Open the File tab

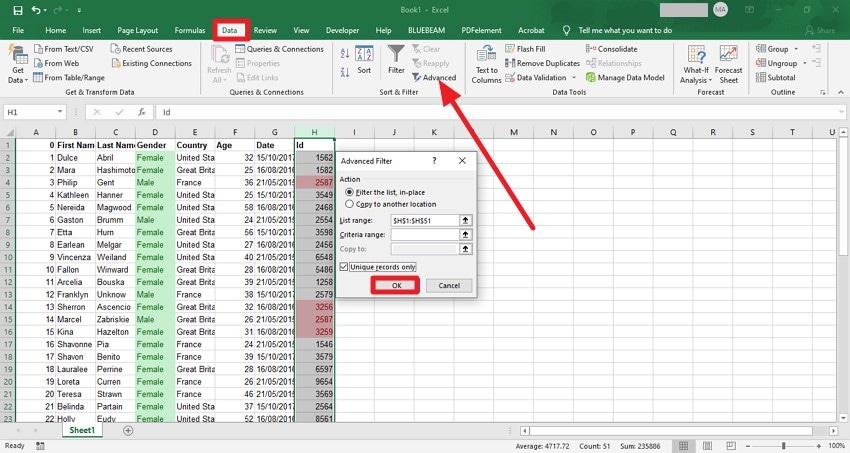[18, 30]
